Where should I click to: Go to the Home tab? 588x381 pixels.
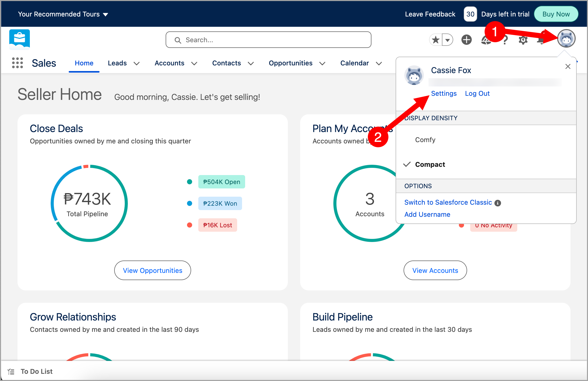pos(84,63)
